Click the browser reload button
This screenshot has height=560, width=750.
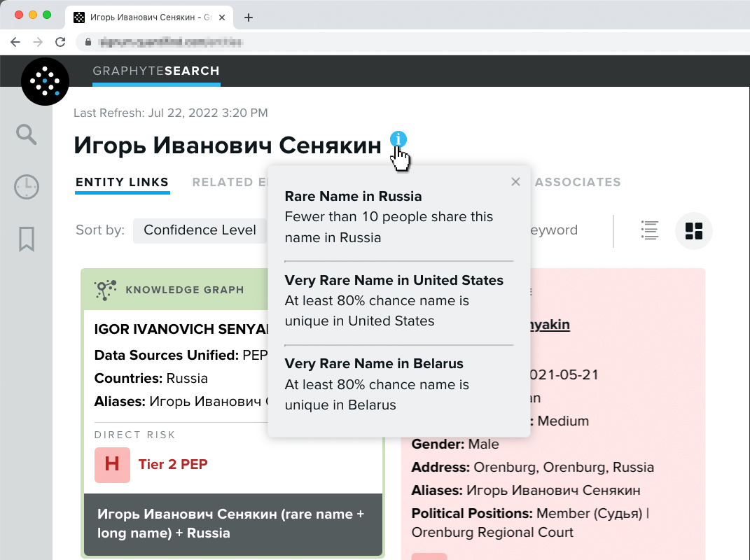click(60, 42)
